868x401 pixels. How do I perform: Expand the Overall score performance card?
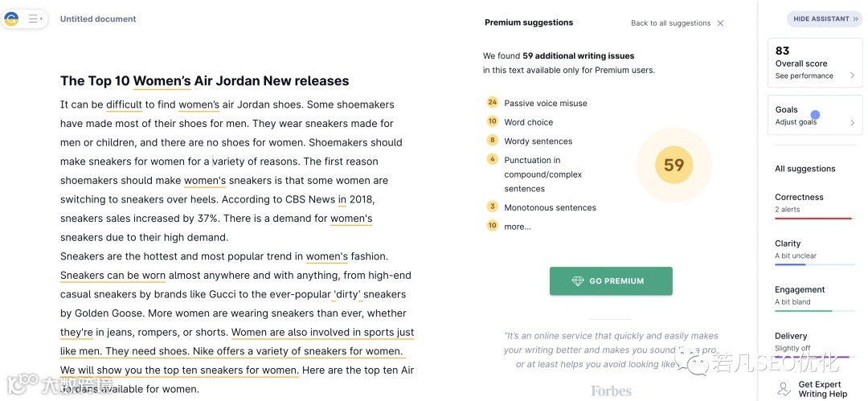tap(815, 63)
